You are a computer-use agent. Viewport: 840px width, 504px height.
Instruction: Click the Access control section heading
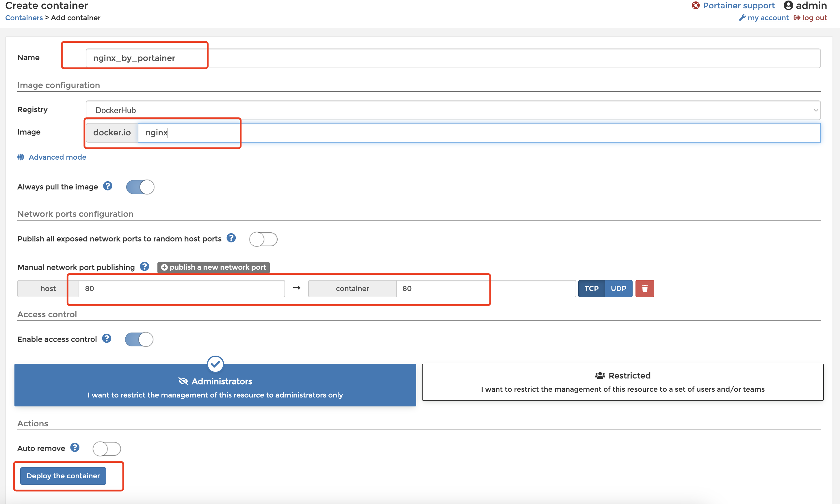pos(47,314)
